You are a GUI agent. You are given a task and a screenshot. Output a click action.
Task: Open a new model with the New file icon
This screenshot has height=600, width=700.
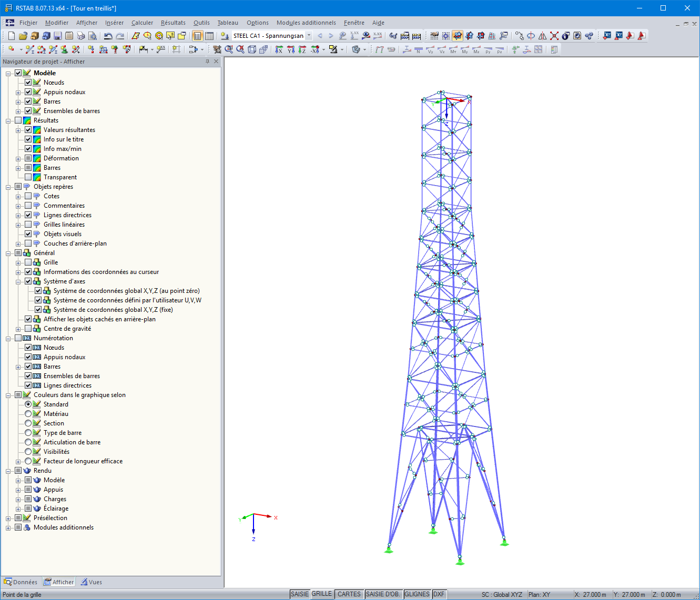pyautogui.click(x=11, y=35)
